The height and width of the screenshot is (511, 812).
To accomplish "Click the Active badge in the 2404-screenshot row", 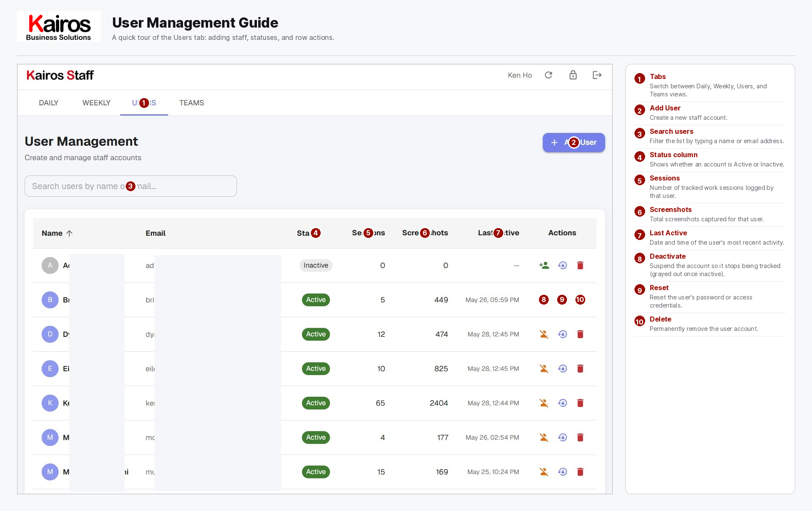I will 316,403.
